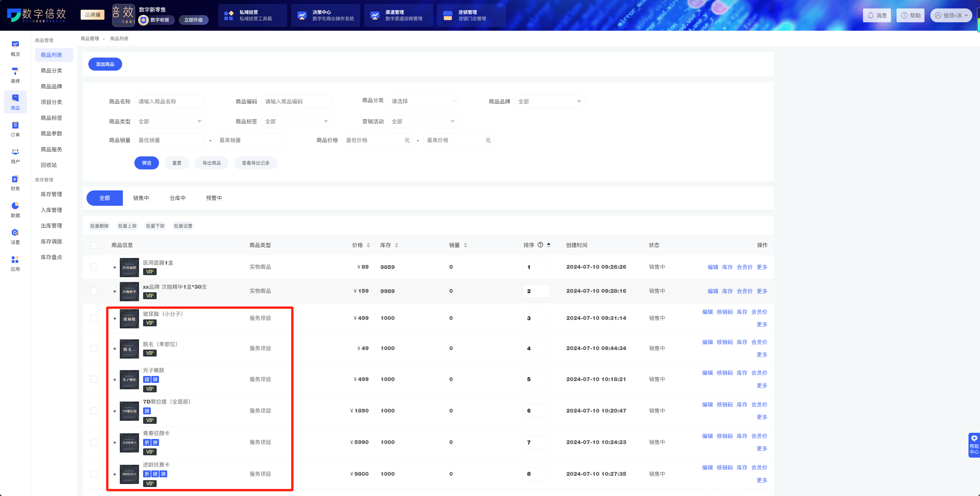This screenshot has width=980, height=496.
Task: Check the 医用面膜1盒 row checkbox
Action: point(94,267)
